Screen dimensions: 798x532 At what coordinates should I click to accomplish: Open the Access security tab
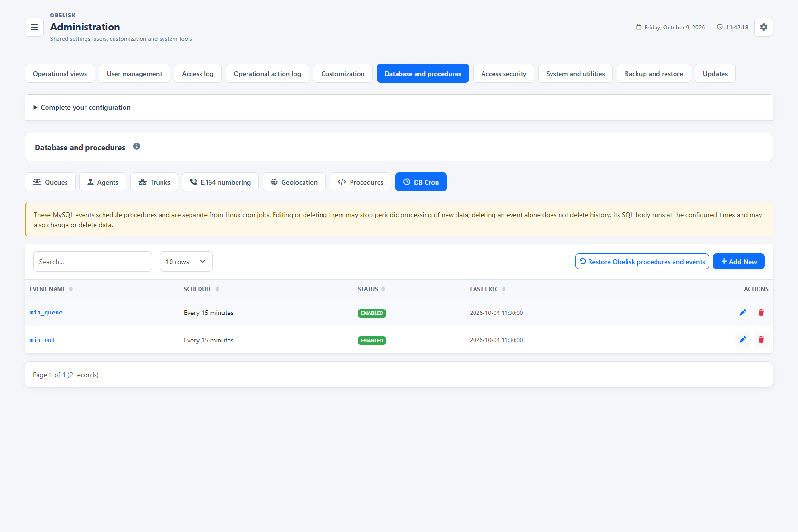point(503,73)
